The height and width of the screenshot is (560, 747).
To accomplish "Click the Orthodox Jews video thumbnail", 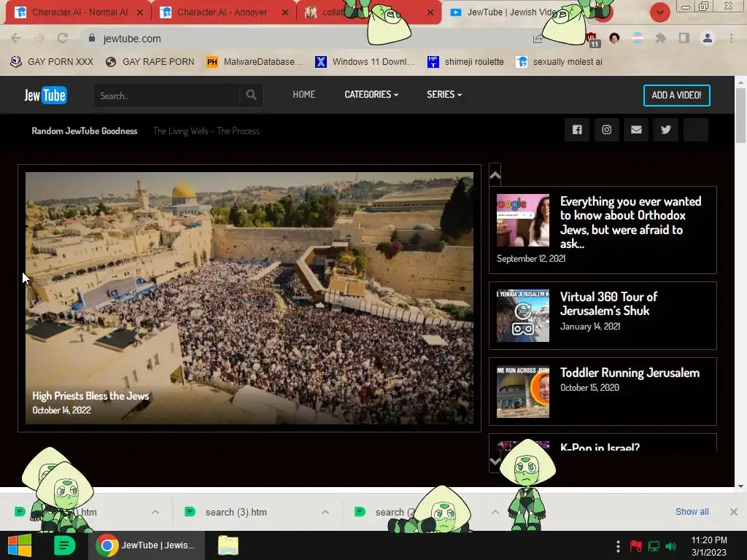I will coord(522,220).
